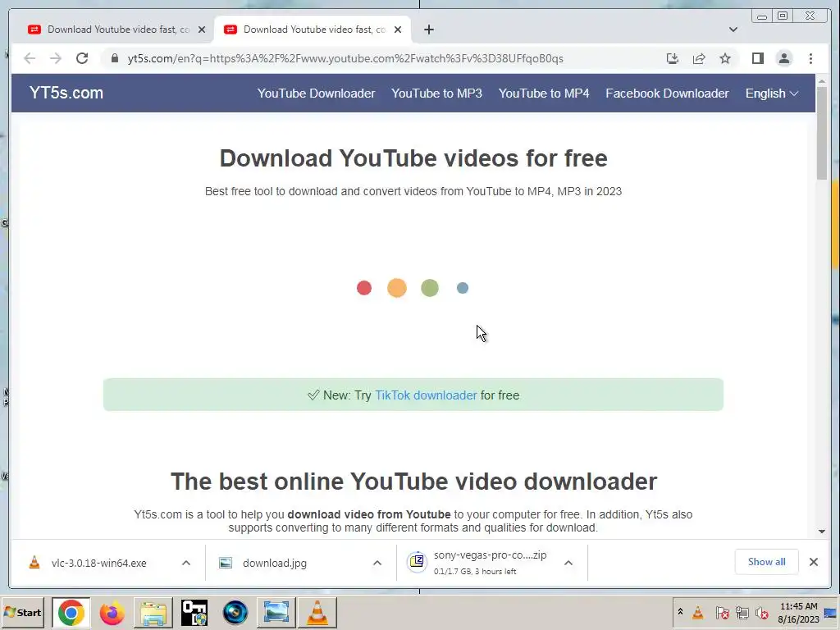The image size is (840, 630).
Task: Click the page vertical scrollbar thumb
Action: click(x=822, y=133)
